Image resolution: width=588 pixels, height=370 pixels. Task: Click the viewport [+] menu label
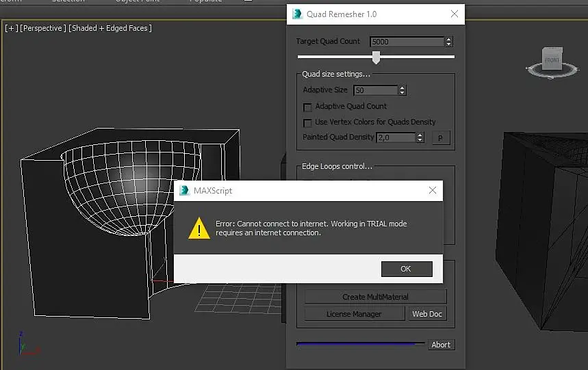[x=11, y=28]
